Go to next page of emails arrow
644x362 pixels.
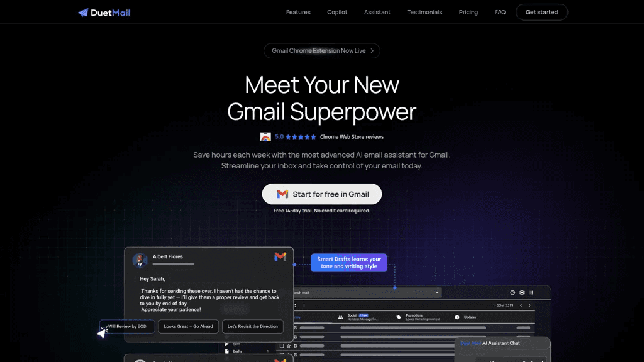click(530, 305)
